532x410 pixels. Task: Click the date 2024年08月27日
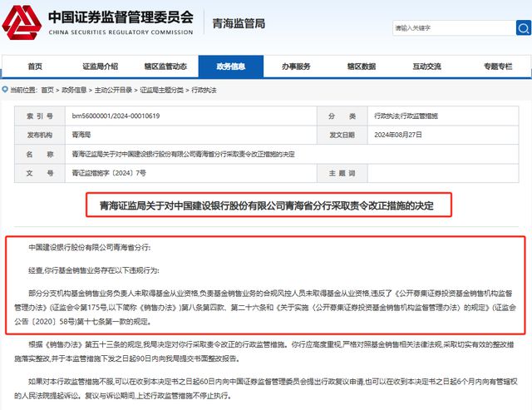pyautogui.click(x=398, y=135)
